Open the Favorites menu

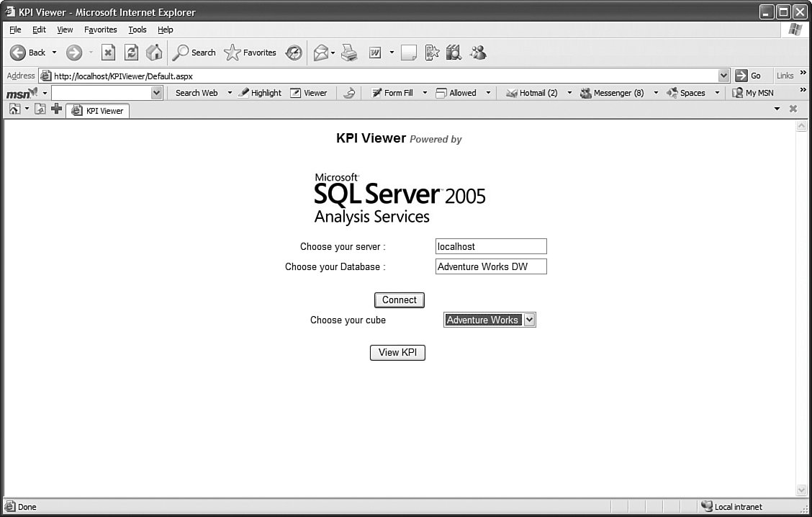[x=101, y=30]
